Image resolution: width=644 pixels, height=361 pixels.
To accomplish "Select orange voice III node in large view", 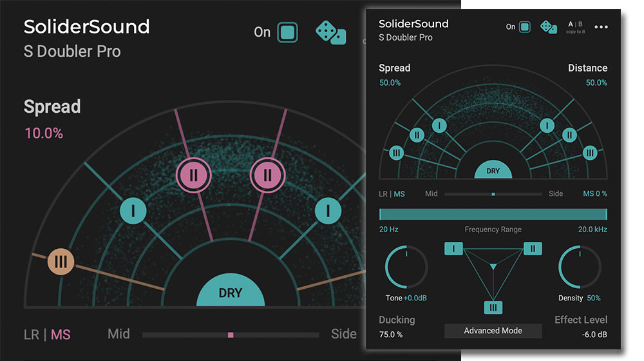I will pos(61,262).
